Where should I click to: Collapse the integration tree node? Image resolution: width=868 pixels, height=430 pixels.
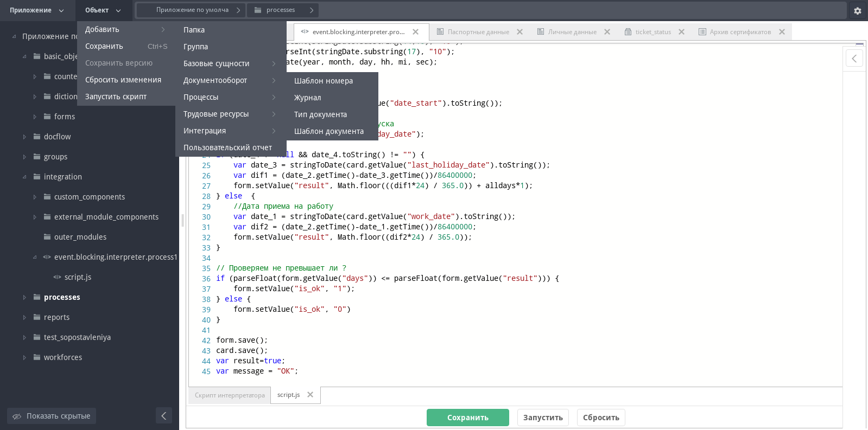[24, 177]
